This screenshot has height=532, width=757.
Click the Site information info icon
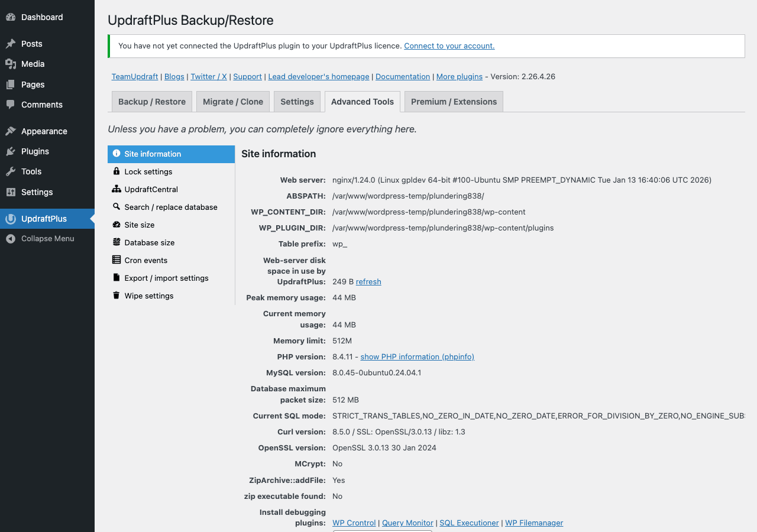117,154
